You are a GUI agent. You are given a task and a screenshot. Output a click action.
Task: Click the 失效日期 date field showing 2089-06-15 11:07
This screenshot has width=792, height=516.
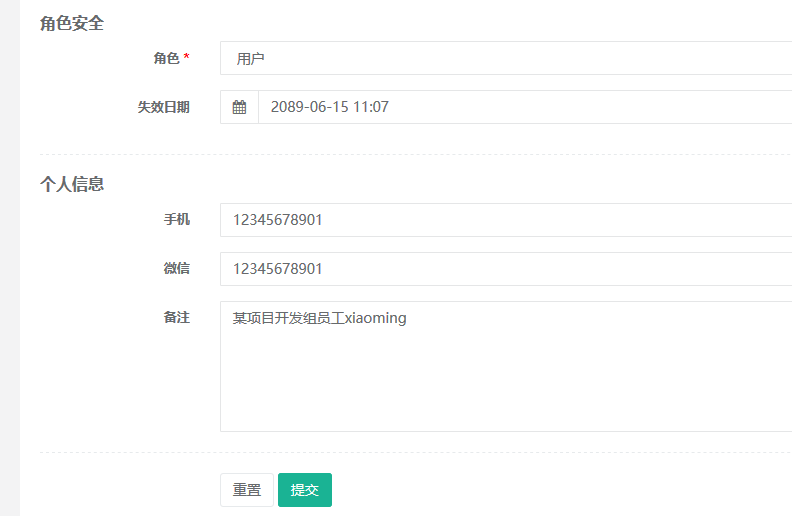[524, 107]
